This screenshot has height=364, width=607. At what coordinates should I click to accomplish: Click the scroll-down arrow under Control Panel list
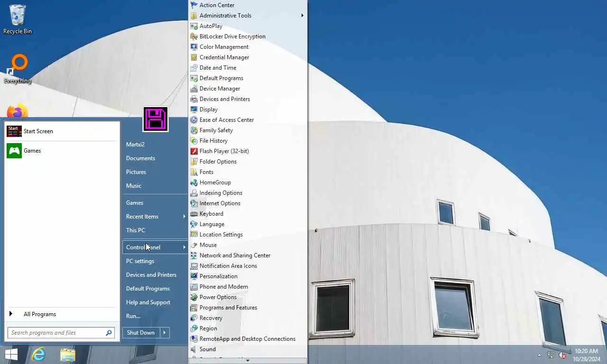tap(248, 361)
